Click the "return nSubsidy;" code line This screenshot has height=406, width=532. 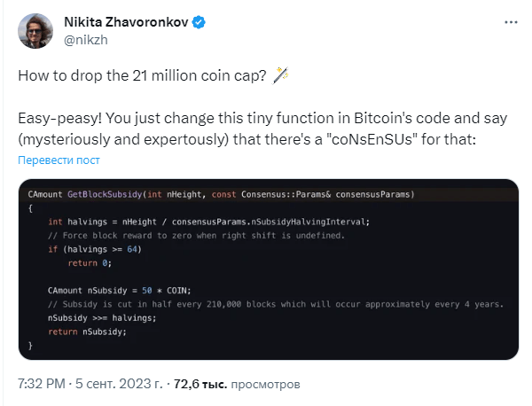[x=87, y=332]
